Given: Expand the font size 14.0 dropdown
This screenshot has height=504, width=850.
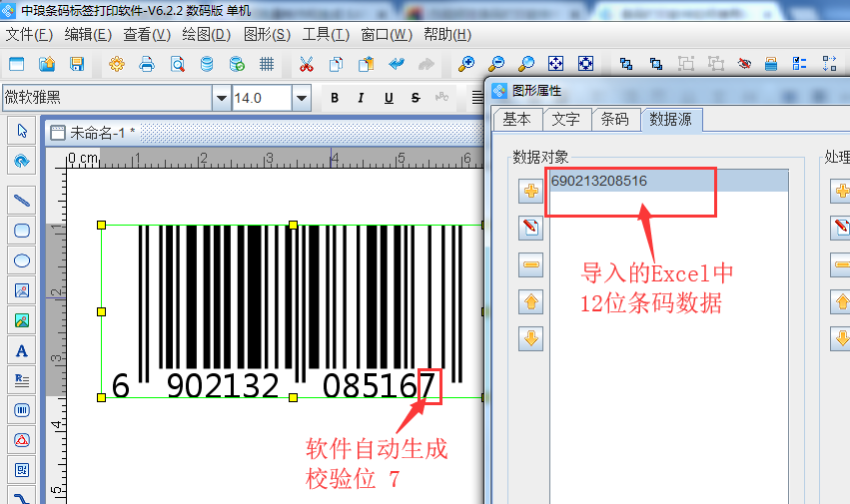Looking at the screenshot, I should tap(301, 98).
